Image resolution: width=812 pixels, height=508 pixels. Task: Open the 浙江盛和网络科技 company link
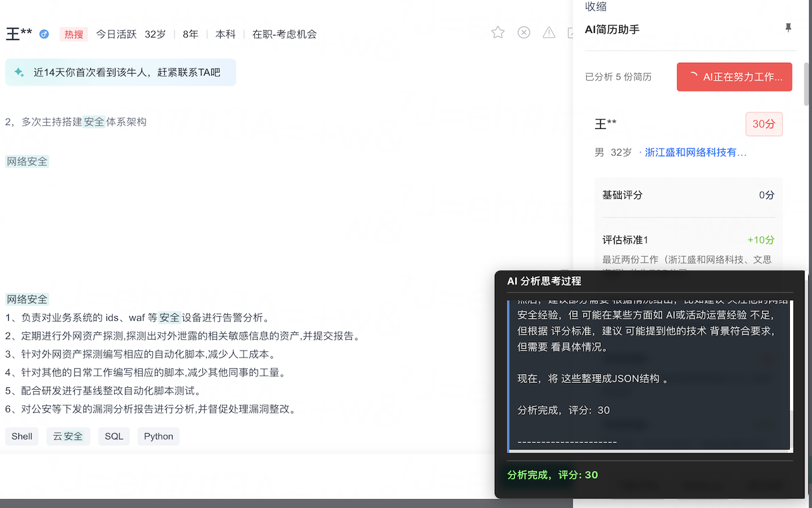click(x=695, y=152)
